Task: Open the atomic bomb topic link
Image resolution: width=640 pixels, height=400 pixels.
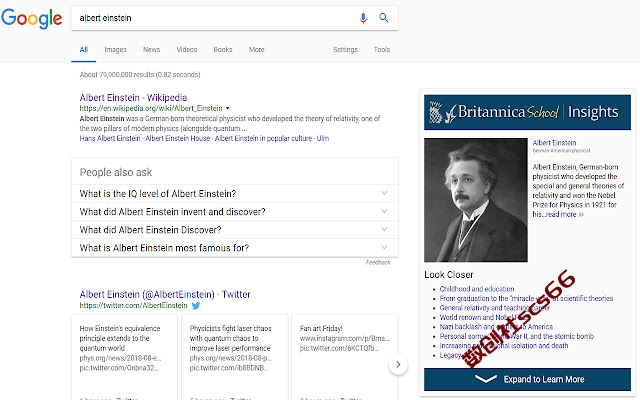Action: [516, 336]
